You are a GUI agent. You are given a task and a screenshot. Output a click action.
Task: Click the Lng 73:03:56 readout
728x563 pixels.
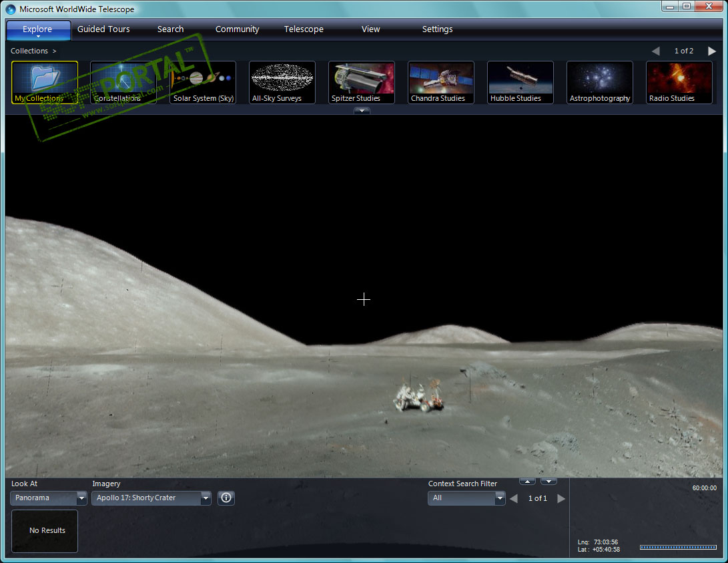click(x=597, y=542)
